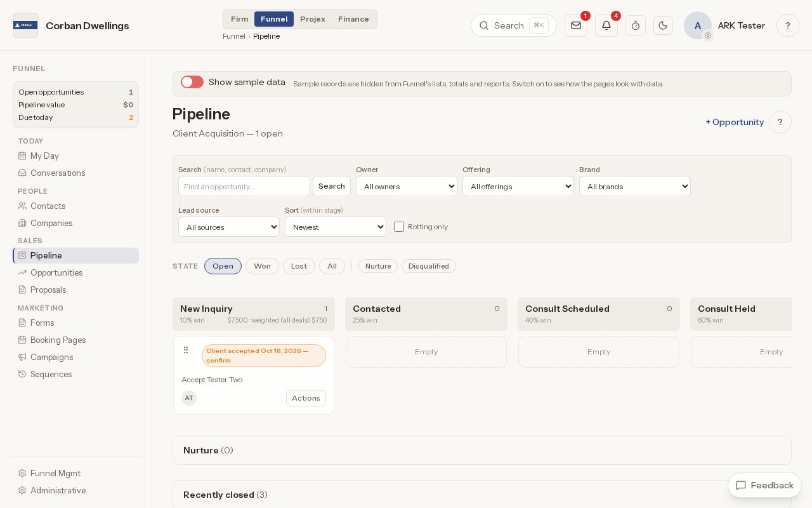Click the AT owner avatar
Image resolution: width=812 pixels, height=508 pixels.
tap(189, 398)
